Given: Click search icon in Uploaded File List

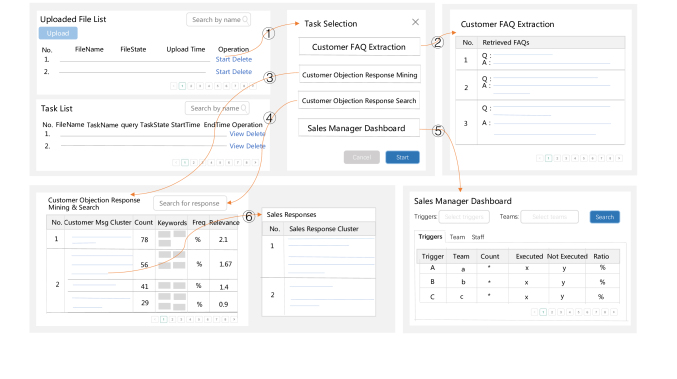Looking at the screenshot, I should (x=245, y=19).
